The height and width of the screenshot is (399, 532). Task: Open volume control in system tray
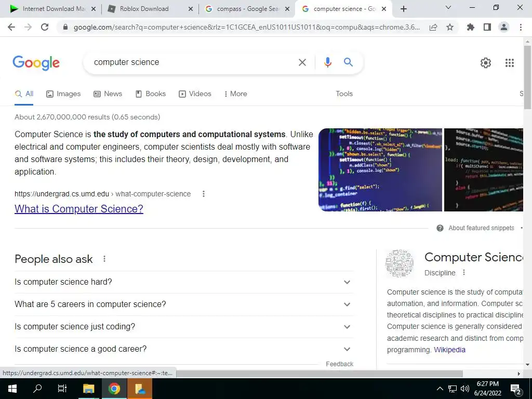(465, 389)
